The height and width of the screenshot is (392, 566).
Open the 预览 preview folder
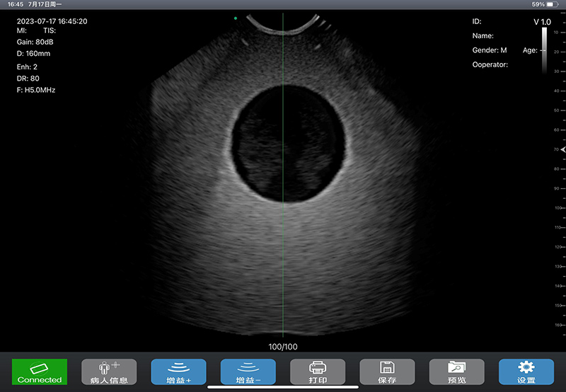coord(456,371)
